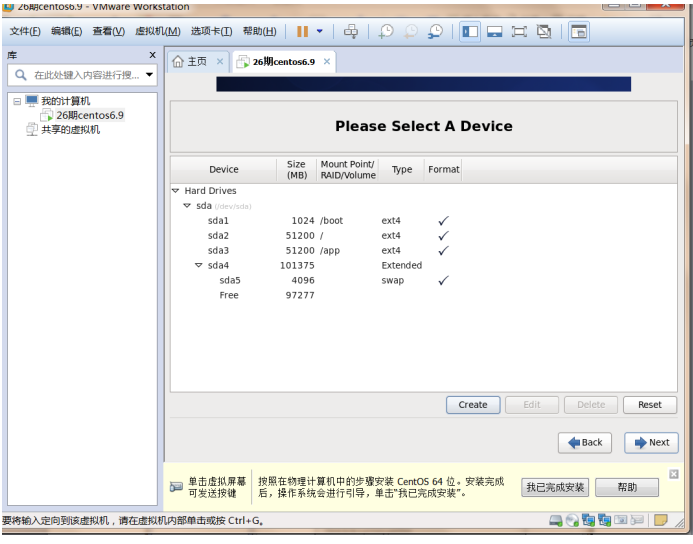The height and width of the screenshot is (544, 693).
Task: Enter full screen mode icon
Action: pyautogui.click(x=519, y=31)
